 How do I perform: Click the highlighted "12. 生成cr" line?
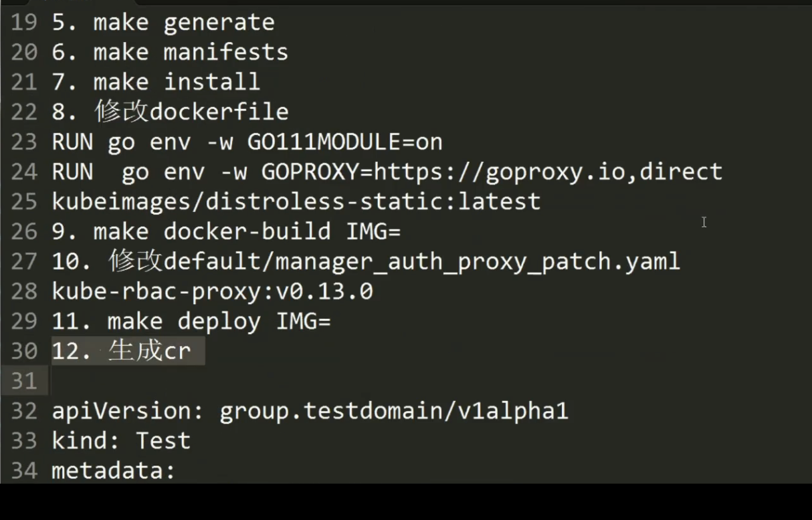pos(127,351)
